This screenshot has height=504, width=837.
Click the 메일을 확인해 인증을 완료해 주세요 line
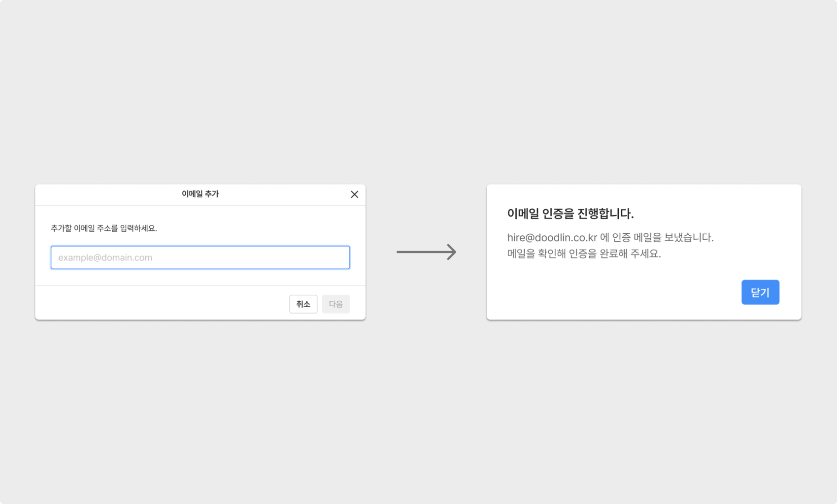[x=584, y=254]
